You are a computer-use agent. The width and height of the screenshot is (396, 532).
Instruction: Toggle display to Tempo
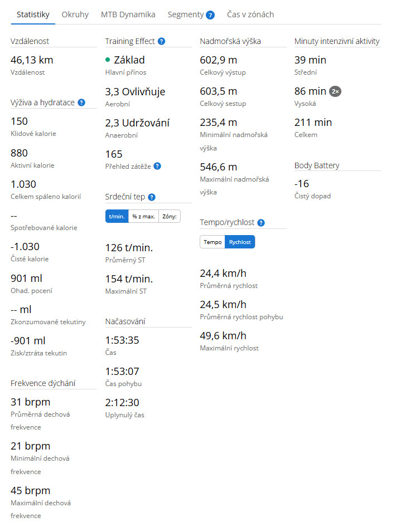213,242
